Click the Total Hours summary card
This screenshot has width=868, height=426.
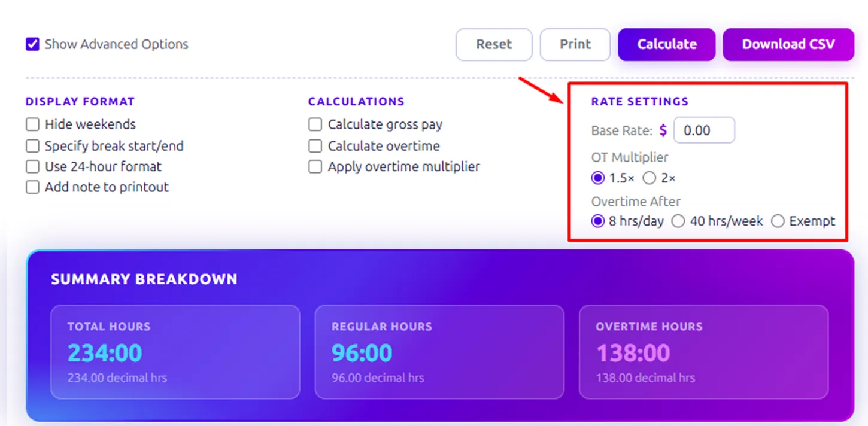tap(175, 351)
